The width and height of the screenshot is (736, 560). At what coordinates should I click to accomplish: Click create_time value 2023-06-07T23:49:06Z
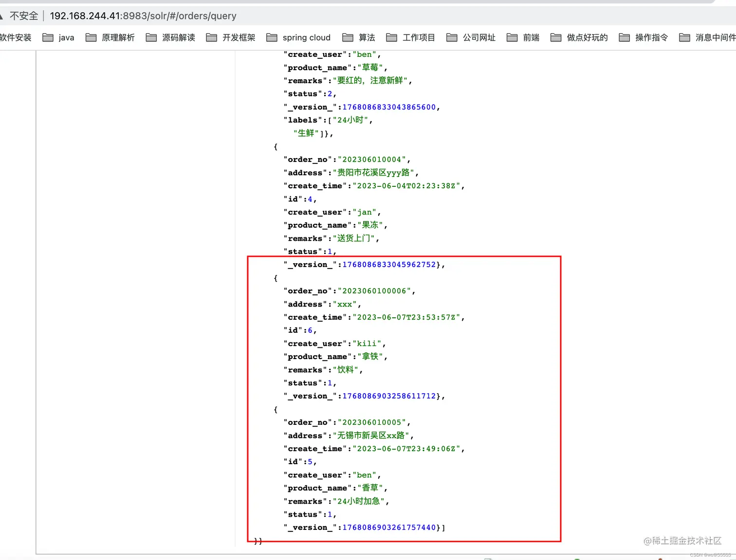[x=406, y=449]
